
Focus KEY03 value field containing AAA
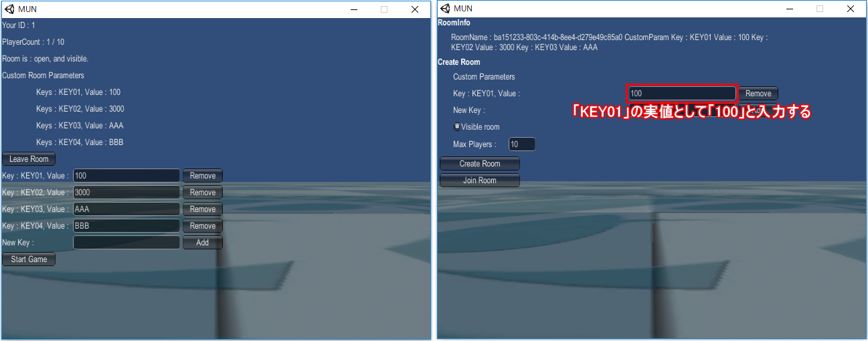coord(126,209)
